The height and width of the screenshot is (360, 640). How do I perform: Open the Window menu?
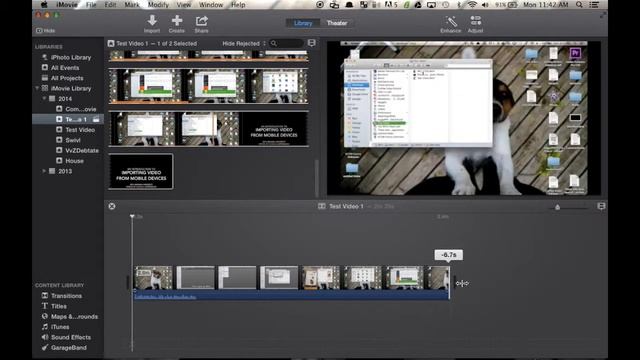coord(211,5)
